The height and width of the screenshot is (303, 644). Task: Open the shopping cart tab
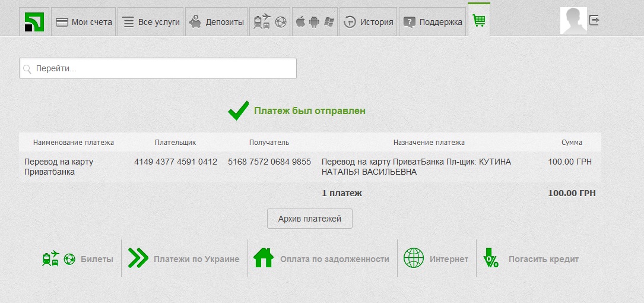tap(478, 21)
